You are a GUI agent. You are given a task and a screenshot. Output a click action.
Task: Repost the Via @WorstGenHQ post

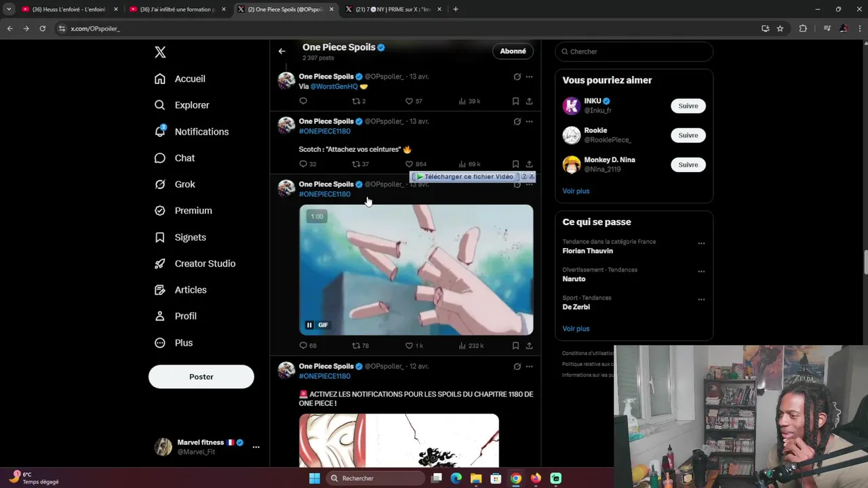click(358, 101)
